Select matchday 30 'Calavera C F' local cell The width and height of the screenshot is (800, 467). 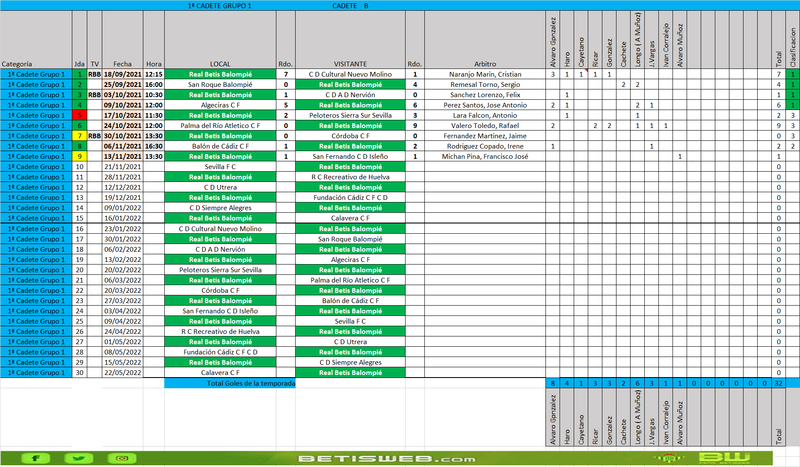pos(220,373)
